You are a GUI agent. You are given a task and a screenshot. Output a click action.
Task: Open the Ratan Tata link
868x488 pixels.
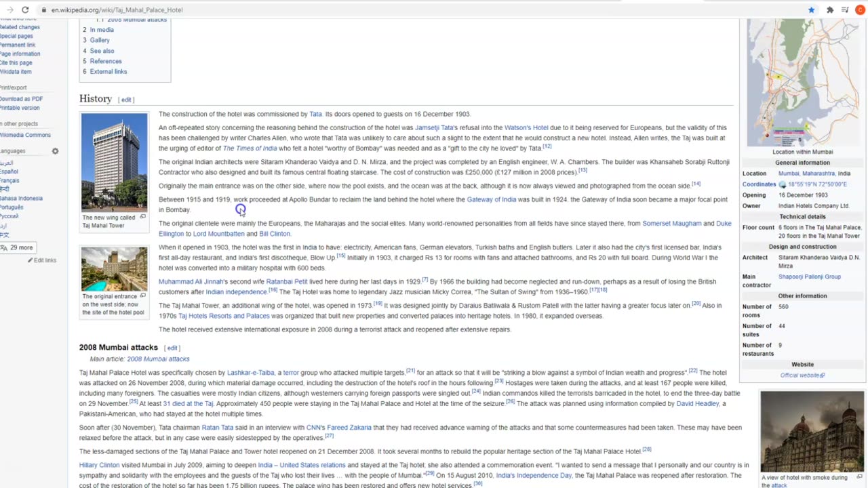[217, 428]
